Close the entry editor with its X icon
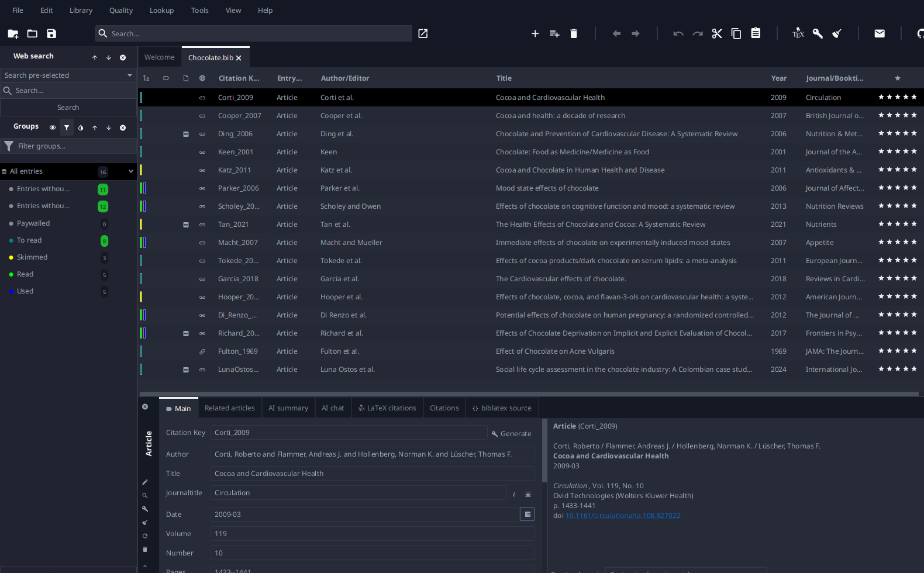 click(x=145, y=407)
